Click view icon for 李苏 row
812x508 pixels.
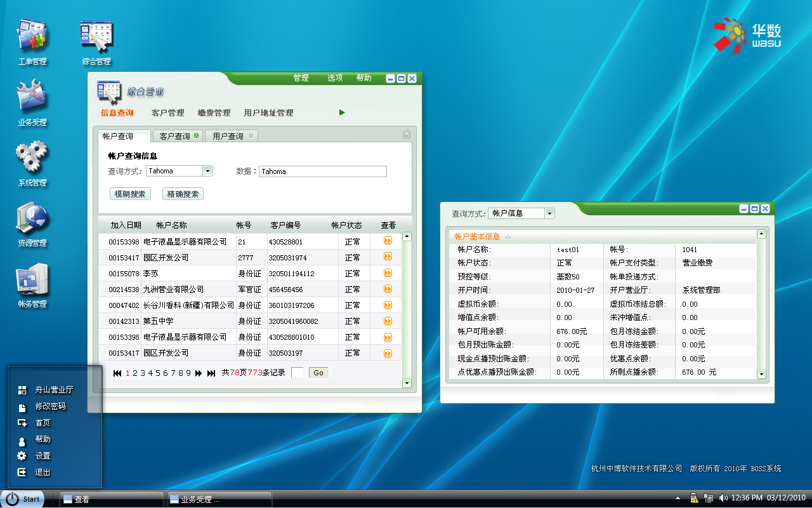(x=388, y=272)
